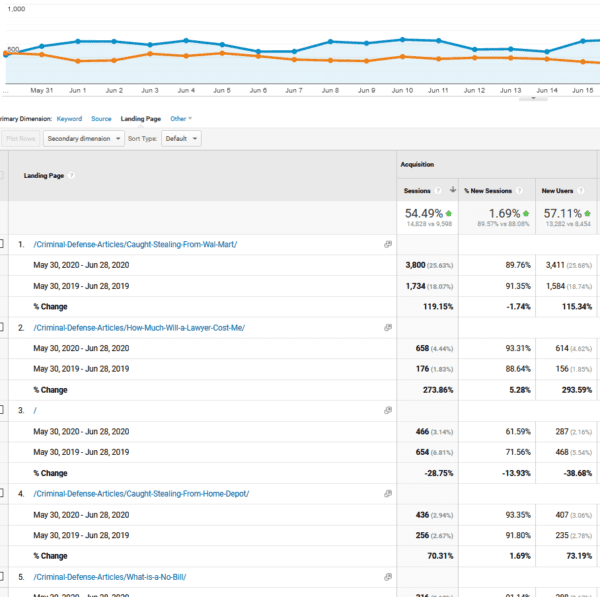
Task: Click the Jun 10 data point on blue line
Action: [402, 40]
